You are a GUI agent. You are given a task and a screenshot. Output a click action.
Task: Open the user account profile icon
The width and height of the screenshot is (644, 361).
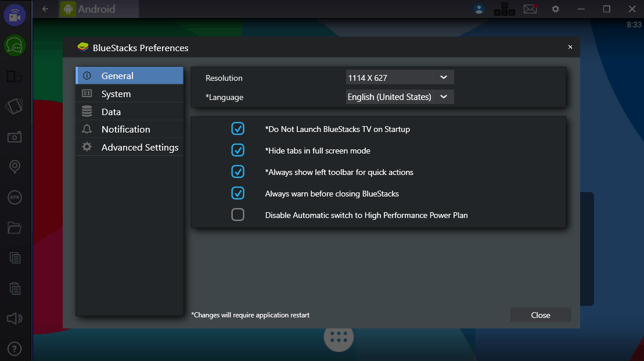click(x=479, y=9)
